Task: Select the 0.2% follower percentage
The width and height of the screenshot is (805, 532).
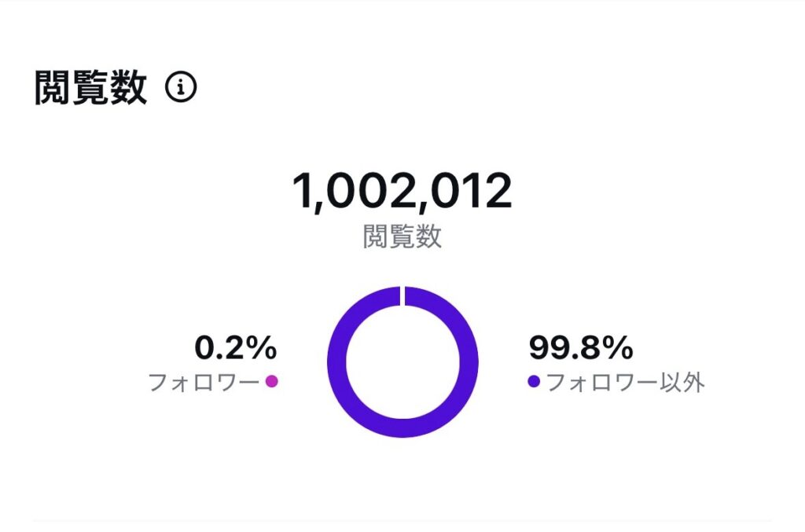Action: coord(236,347)
